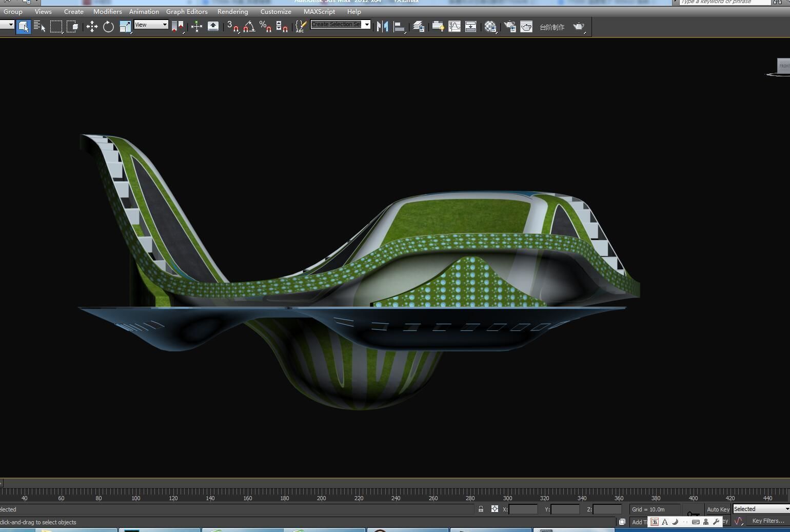Open Edit Named Selection Sets
Screen dimensions: 790x532
tap(301, 27)
